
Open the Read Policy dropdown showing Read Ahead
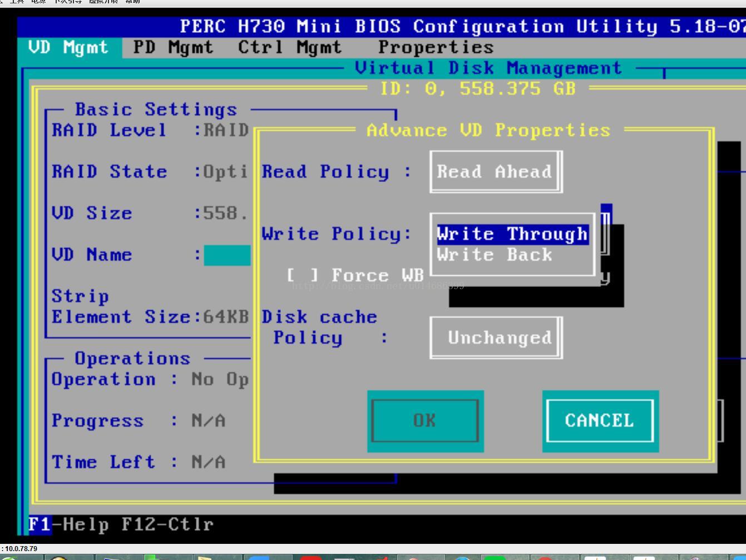[x=496, y=172]
